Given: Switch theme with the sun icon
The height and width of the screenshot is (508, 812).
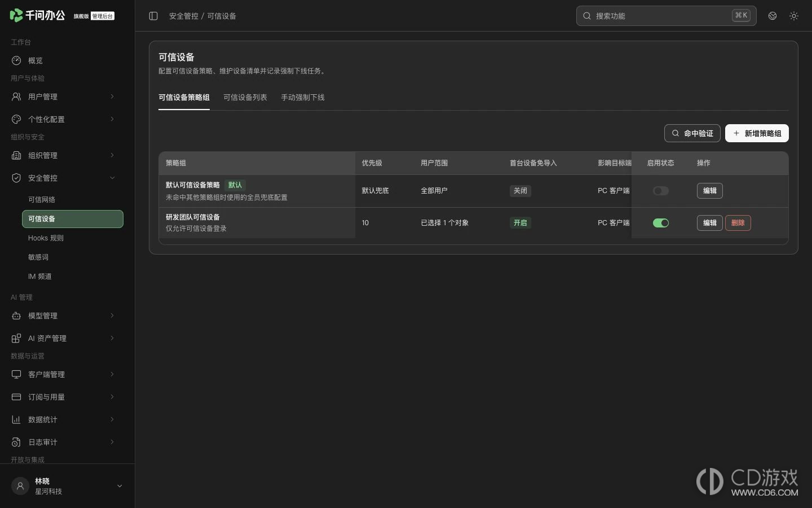Looking at the screenshot, I should 794,16.
